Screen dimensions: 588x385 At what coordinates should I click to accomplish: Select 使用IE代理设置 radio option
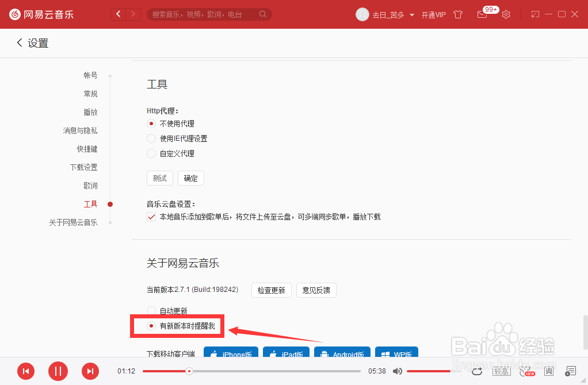click(x=151, y=138)
